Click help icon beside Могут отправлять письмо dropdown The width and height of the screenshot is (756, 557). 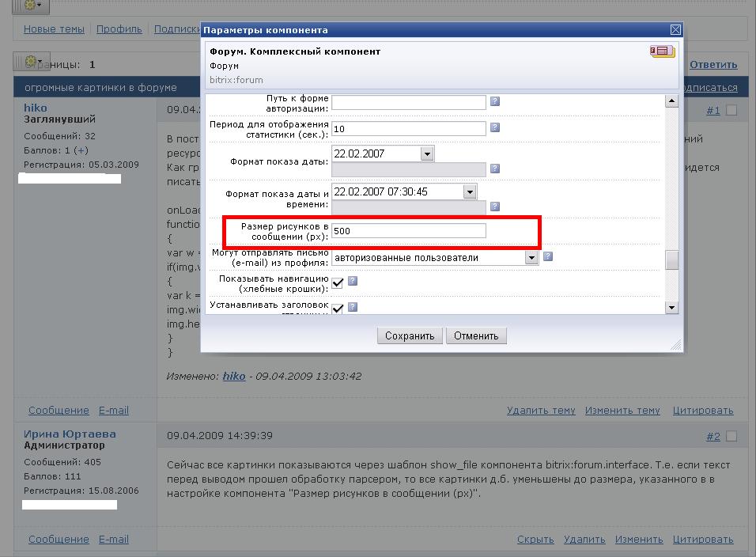click(x=547, y=256)
